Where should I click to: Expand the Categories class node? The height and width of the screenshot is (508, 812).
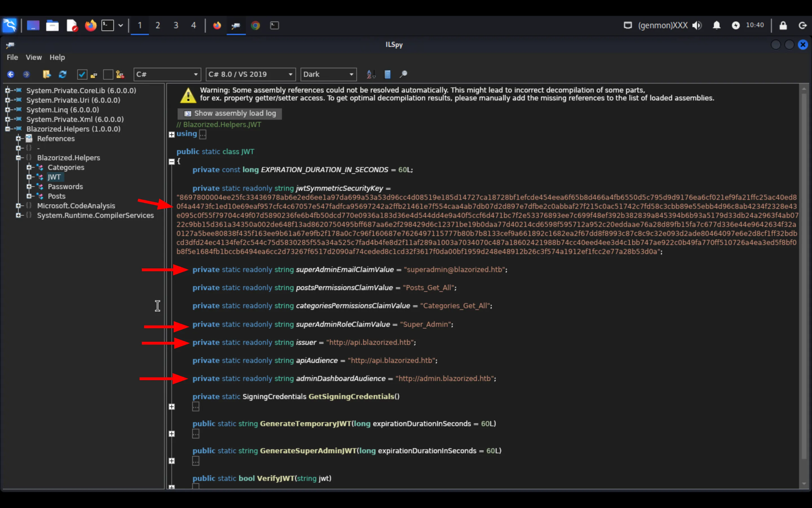pyautogui.click(x=29, y=167)
